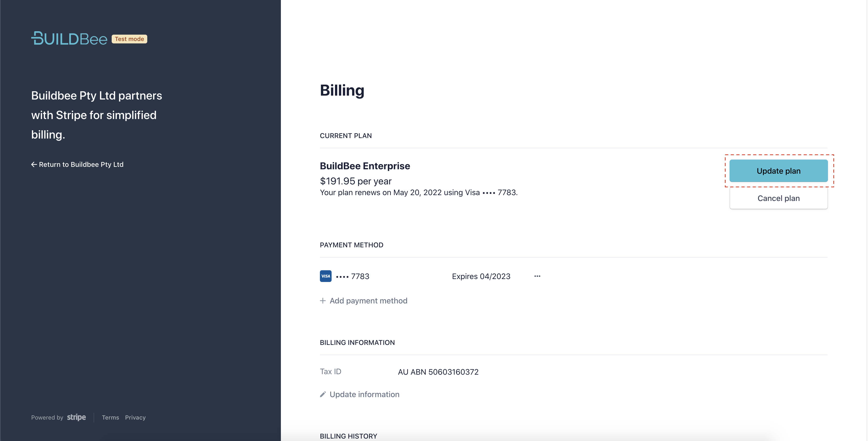The image size is (868, 441).
Task: Click the BILLING HISTORY section header
Action: point(348,436)
